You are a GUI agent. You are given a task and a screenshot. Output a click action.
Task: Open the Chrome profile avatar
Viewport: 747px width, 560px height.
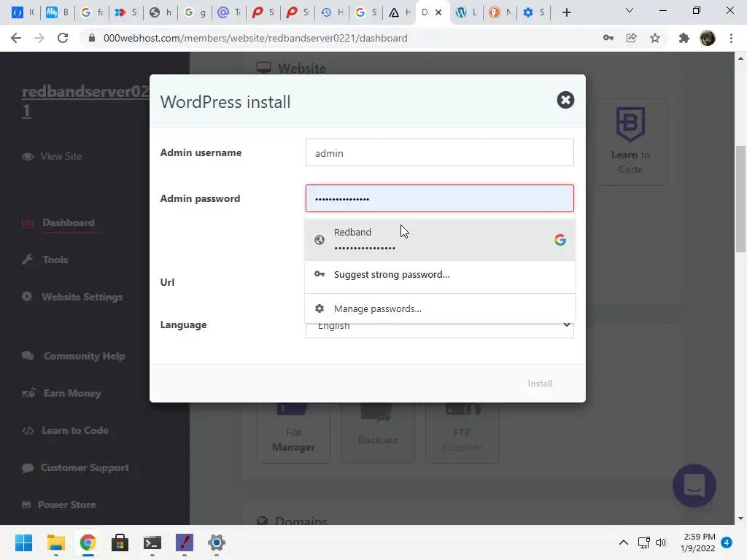coord(708,38)
